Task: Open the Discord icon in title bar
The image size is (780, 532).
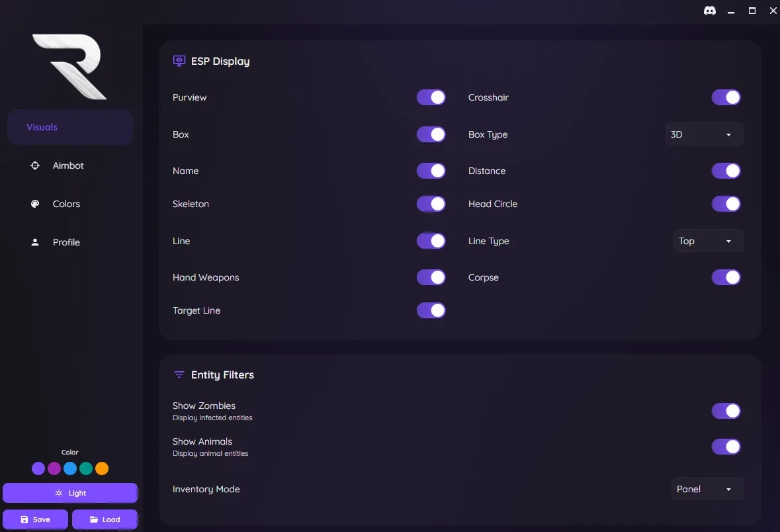Action: (x=710, y=11)
